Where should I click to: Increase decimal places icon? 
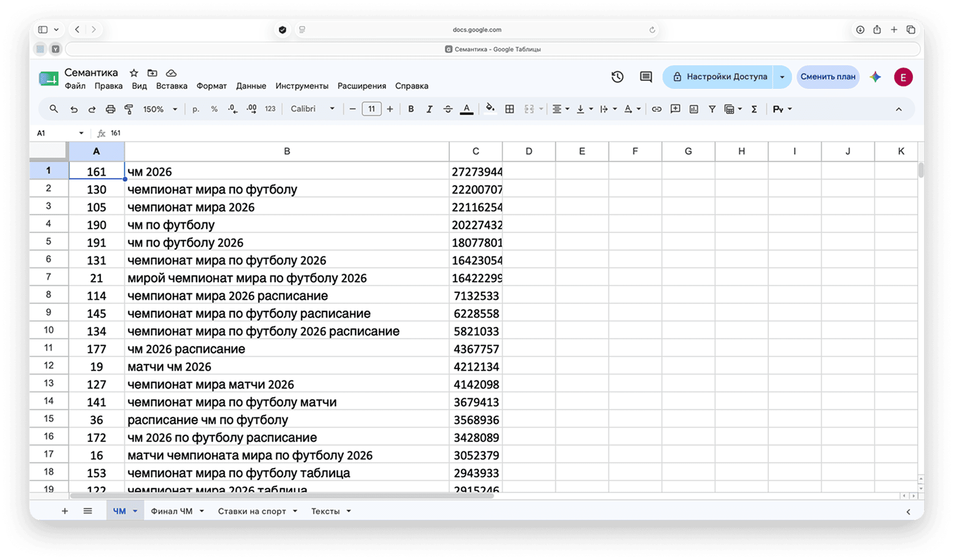(252, 109)
